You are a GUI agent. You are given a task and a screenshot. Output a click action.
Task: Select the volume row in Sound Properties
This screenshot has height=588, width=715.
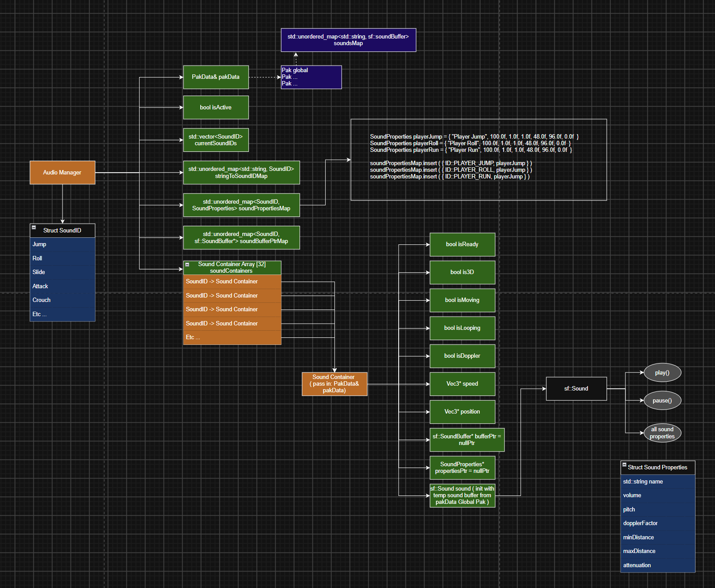pyautogui.click(x=658, y=495)
